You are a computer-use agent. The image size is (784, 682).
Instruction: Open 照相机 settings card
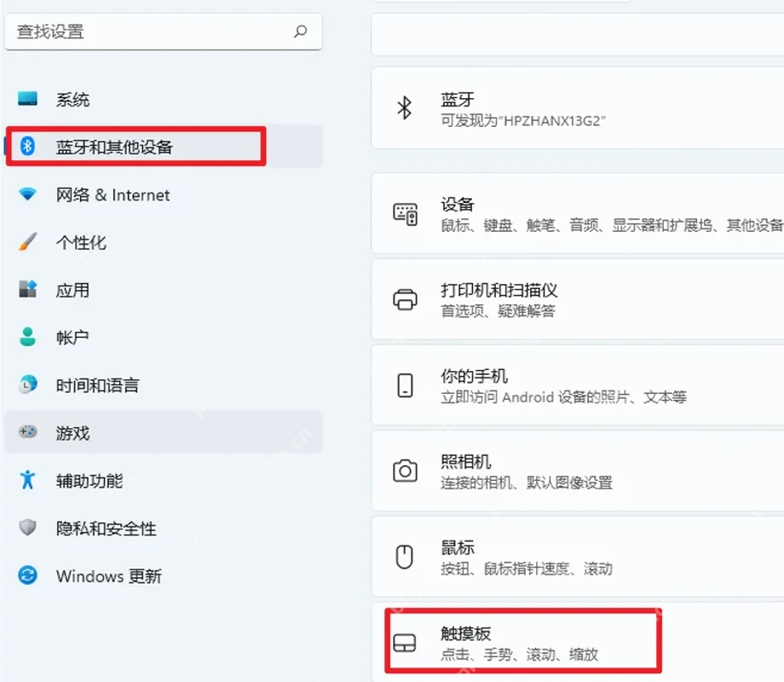[578, 471]
